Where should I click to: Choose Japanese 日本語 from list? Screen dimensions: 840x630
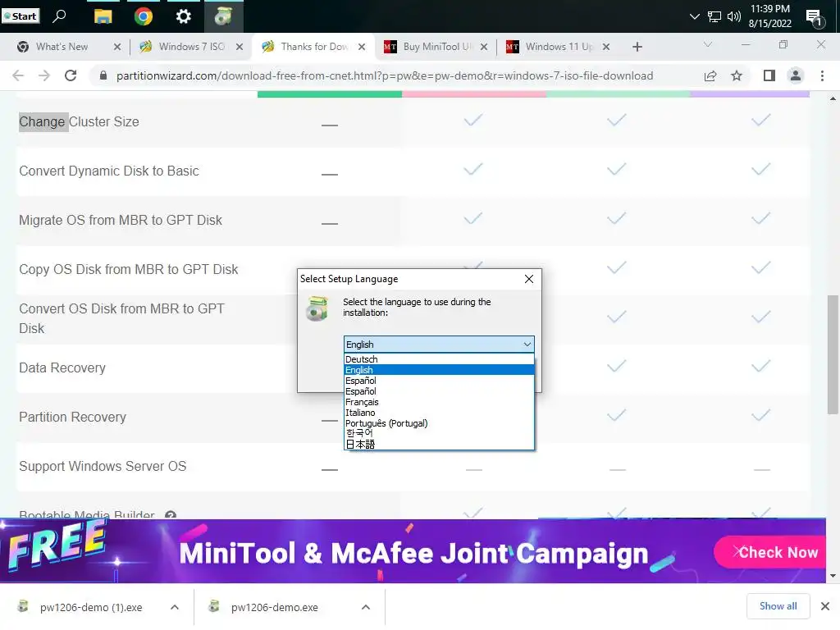[x=439, y=444]
